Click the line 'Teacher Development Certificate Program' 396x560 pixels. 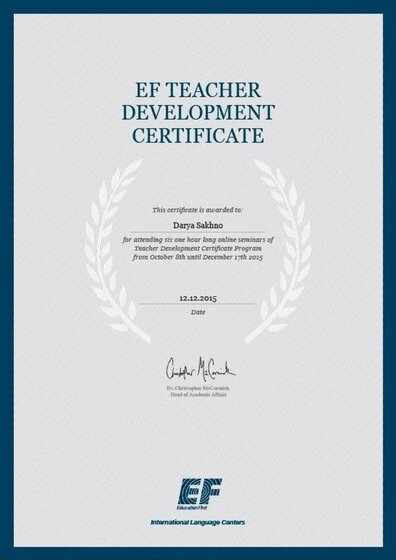pyautogui.click(x=198, y=248)
